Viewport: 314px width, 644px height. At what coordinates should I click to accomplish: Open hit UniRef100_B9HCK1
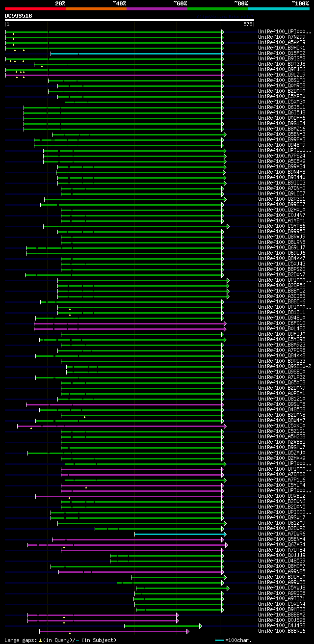pos(282,48)
